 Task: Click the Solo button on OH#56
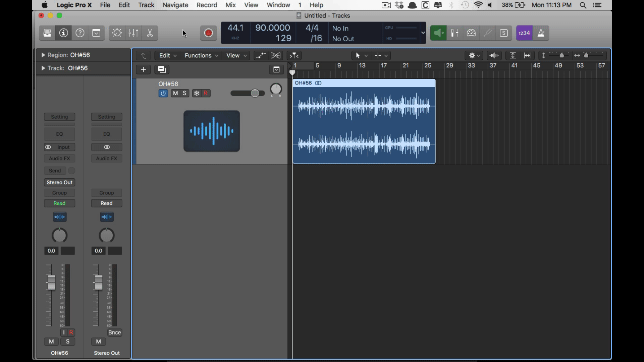click(184, 93)
